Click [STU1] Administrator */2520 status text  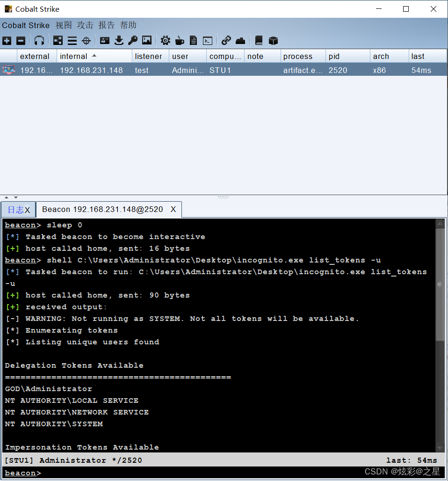click(73, 460)
